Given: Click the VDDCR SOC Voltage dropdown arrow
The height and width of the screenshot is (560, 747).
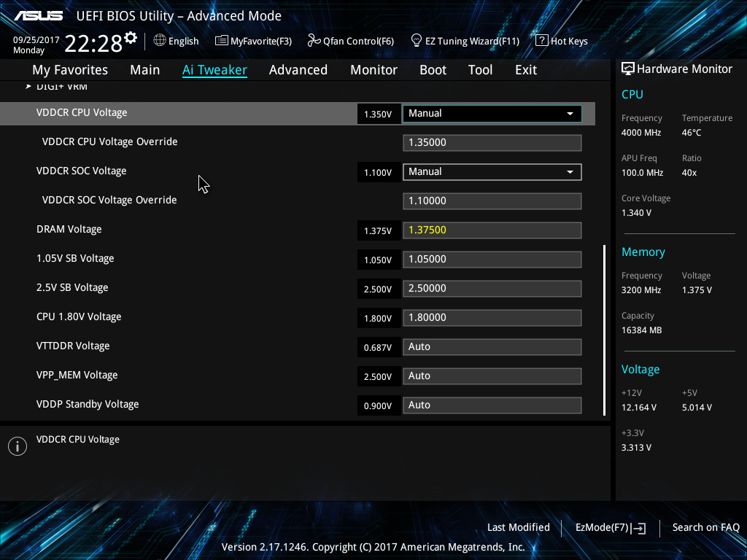Looking at the screenshot, I should click(x=570, y=172).
